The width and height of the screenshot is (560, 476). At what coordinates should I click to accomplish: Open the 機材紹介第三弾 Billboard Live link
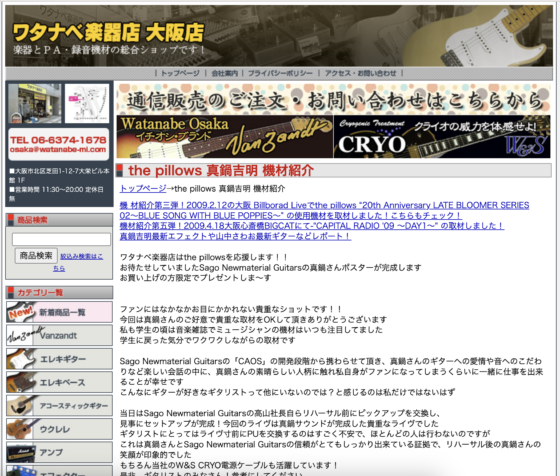click(324, 210)
